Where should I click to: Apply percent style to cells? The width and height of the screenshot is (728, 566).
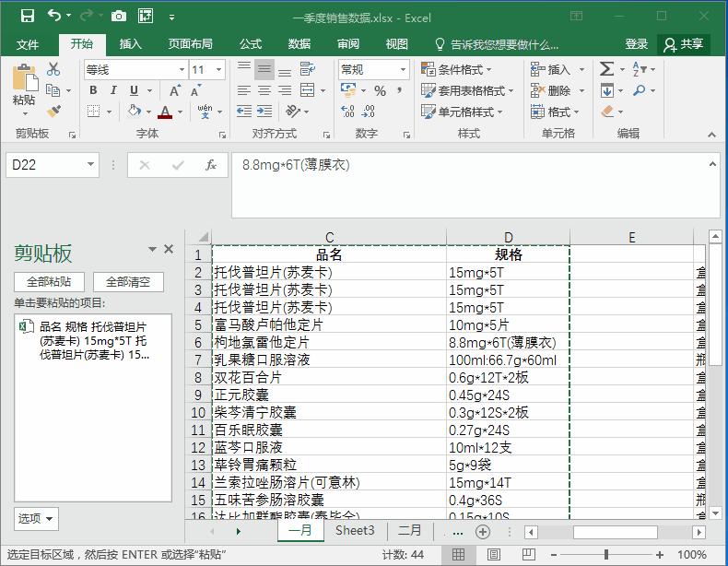(x=380, y=90)
